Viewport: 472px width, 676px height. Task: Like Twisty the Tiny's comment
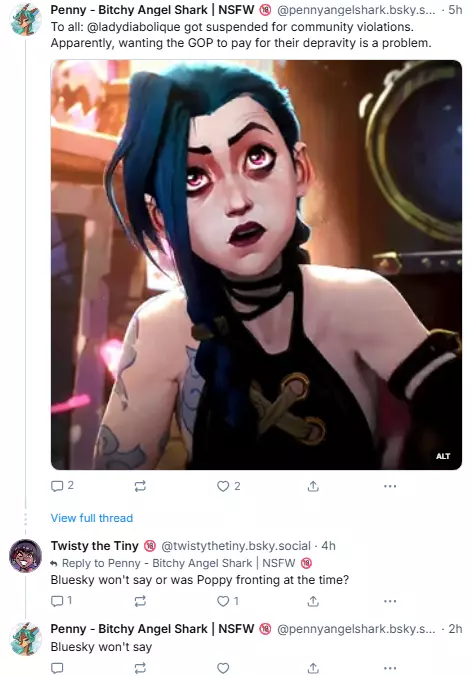(x=227, y=601)
